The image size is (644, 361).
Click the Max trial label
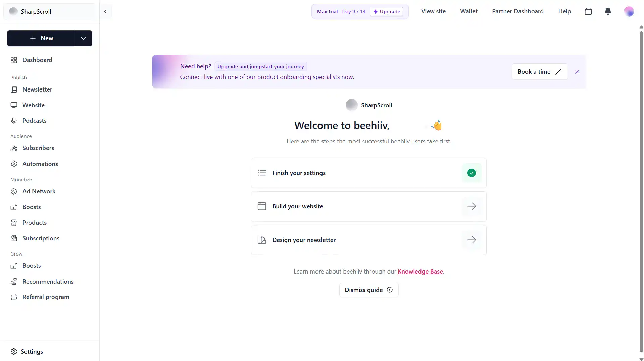coord(327,11)
